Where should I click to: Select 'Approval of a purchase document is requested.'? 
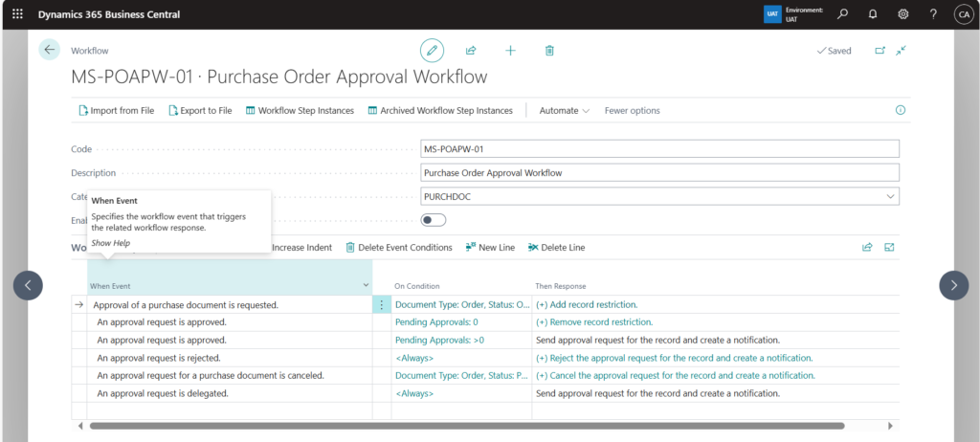point(186,305)
